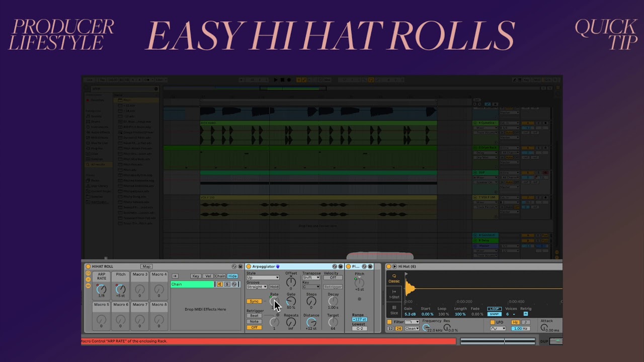Click the Auto Select arrow button in chain list
This screenshot has width=644, height=362.
175,276
